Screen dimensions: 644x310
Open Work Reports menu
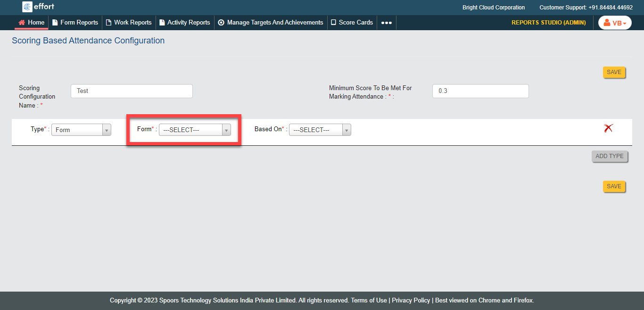pos(129,22)
